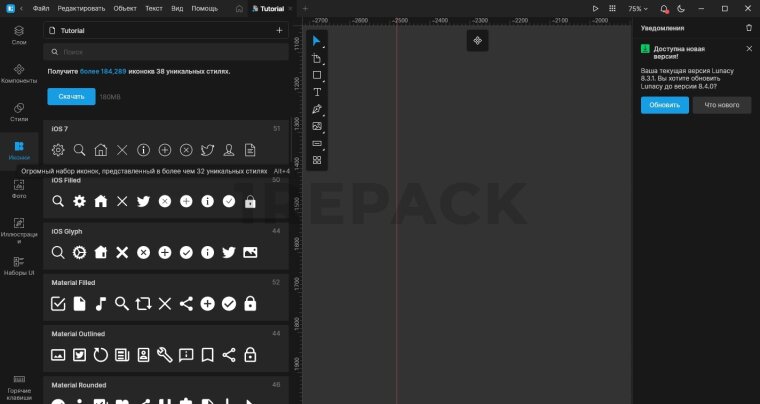This screenshot has width=760, height=404.
Task: Select the Pen tool in the toolbar
Action: (317, 109)
